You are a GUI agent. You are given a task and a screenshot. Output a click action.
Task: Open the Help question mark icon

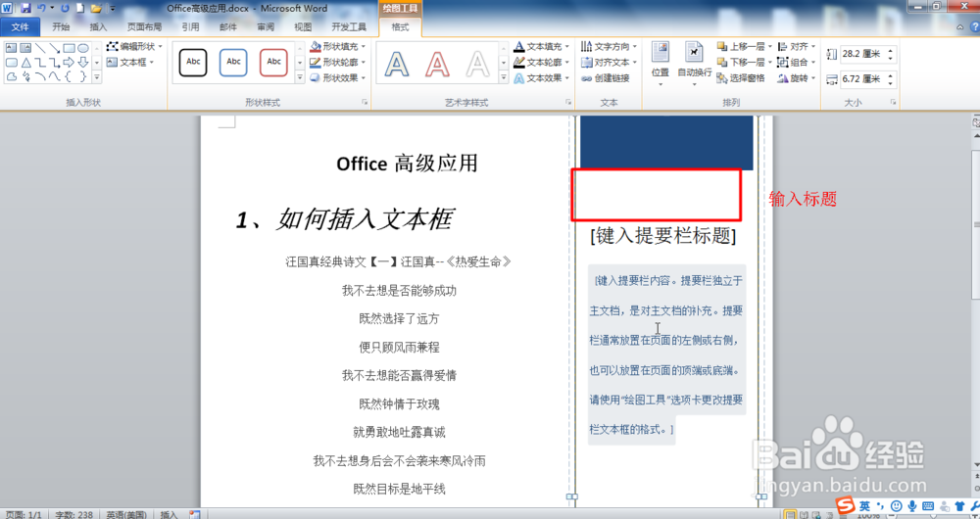click(974, 26)
